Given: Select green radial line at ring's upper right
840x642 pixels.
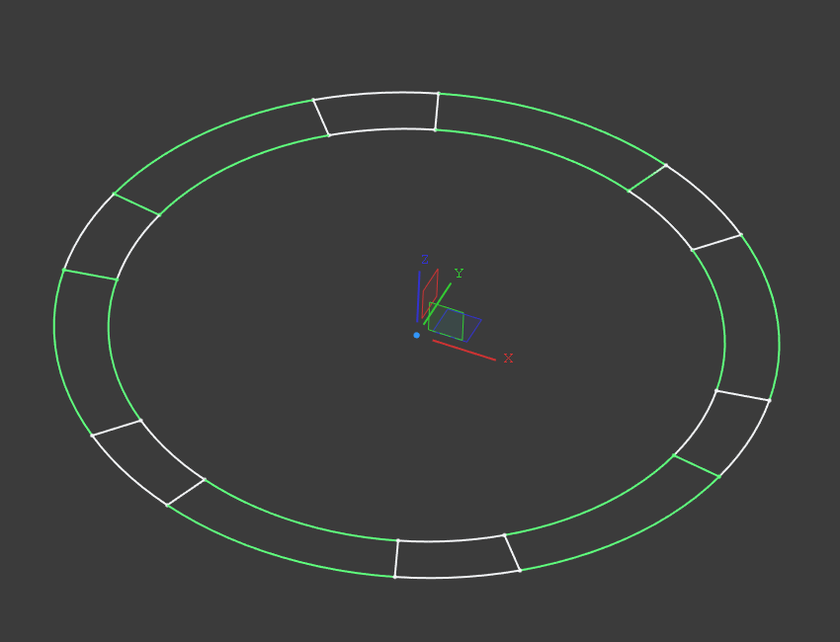Looking at the screenshot, I should click(647, 178).
